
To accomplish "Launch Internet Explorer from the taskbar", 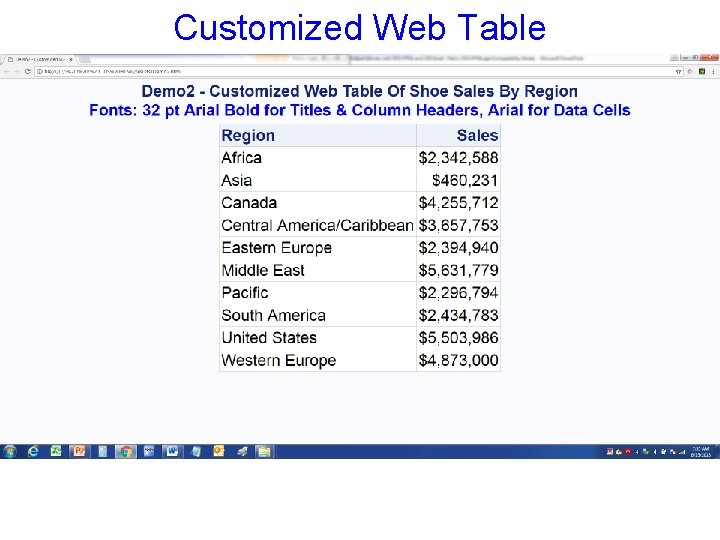I will click(33, 451).
